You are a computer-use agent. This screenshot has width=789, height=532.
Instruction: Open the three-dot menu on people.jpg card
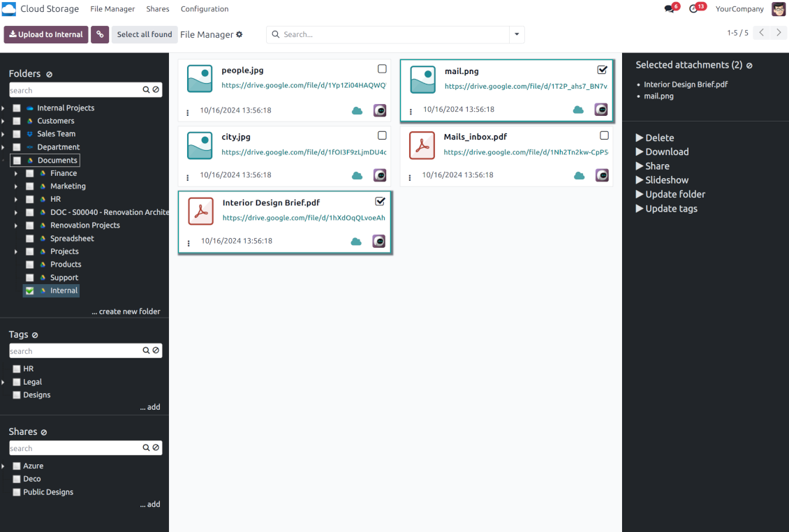coord(188,112)
